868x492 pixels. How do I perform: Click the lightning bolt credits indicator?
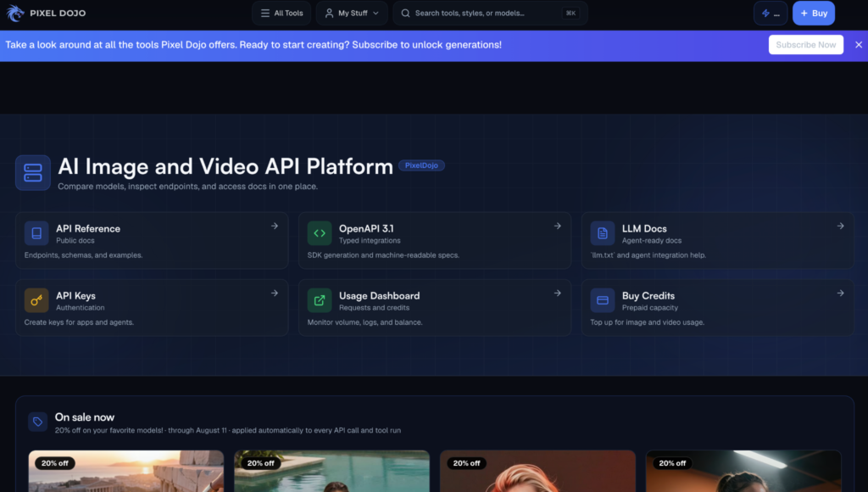pos(770,13)
